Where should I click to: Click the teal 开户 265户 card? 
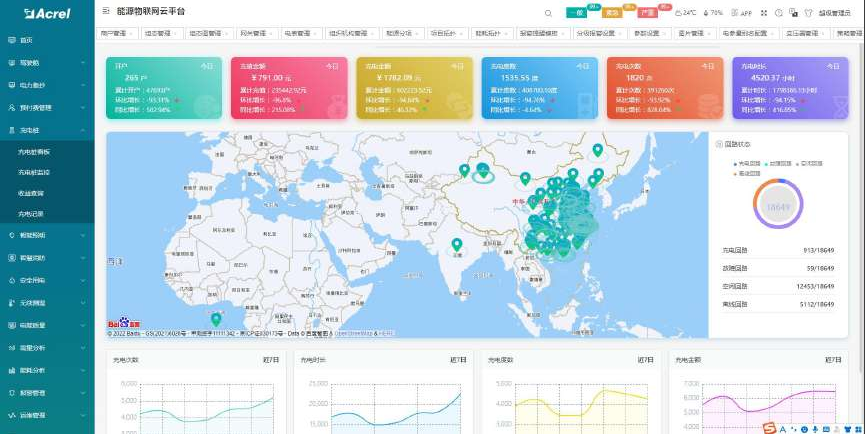(164, 88)
